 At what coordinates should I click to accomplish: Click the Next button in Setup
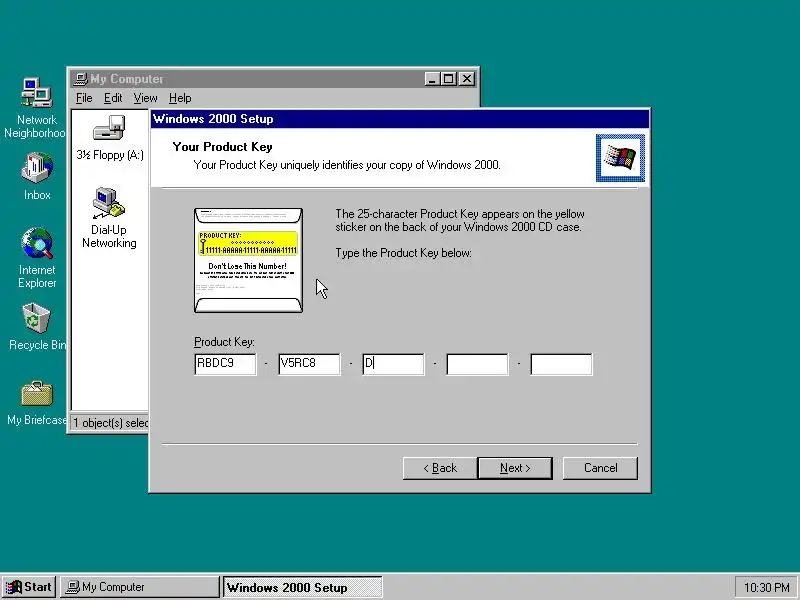coord(515,468)
